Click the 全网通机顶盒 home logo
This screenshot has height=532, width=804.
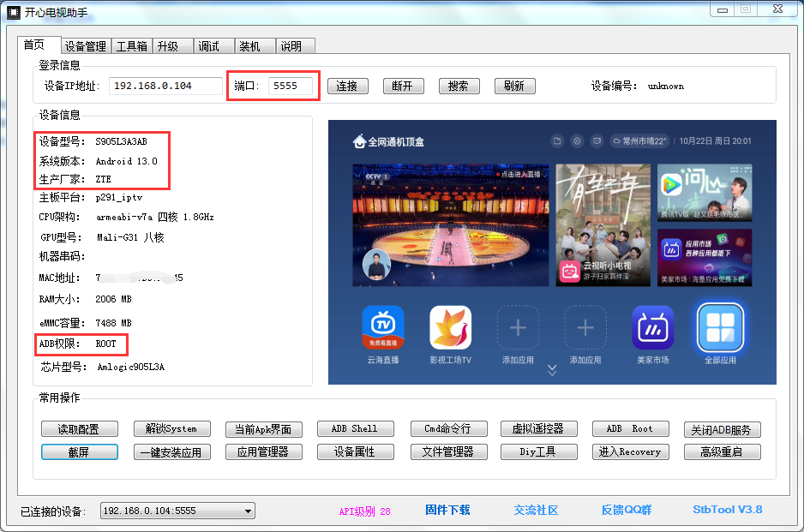pyautogui.click(x=388, y=141)
